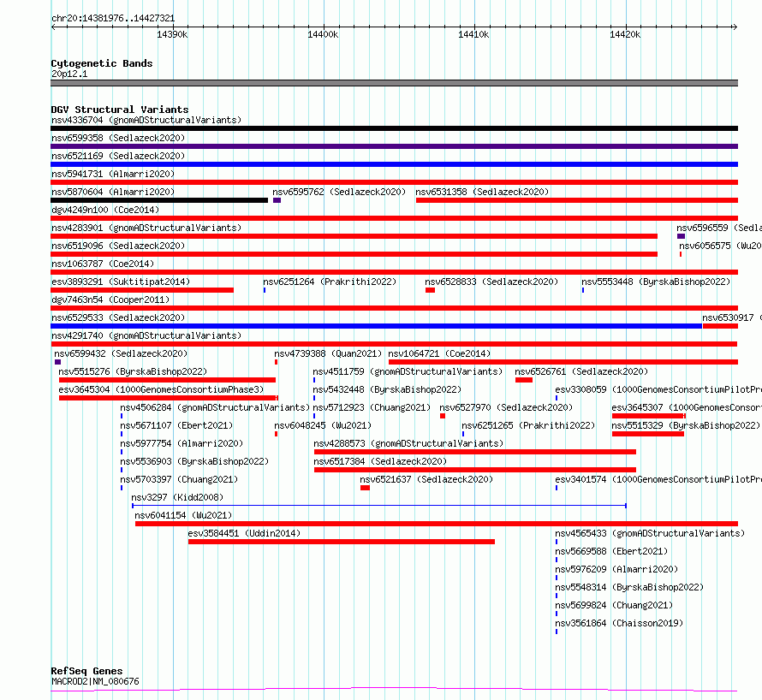Screen dimensions: 762x700
Task: Click nsv6048245 (Wu2021) label
Action: point(323,425)
